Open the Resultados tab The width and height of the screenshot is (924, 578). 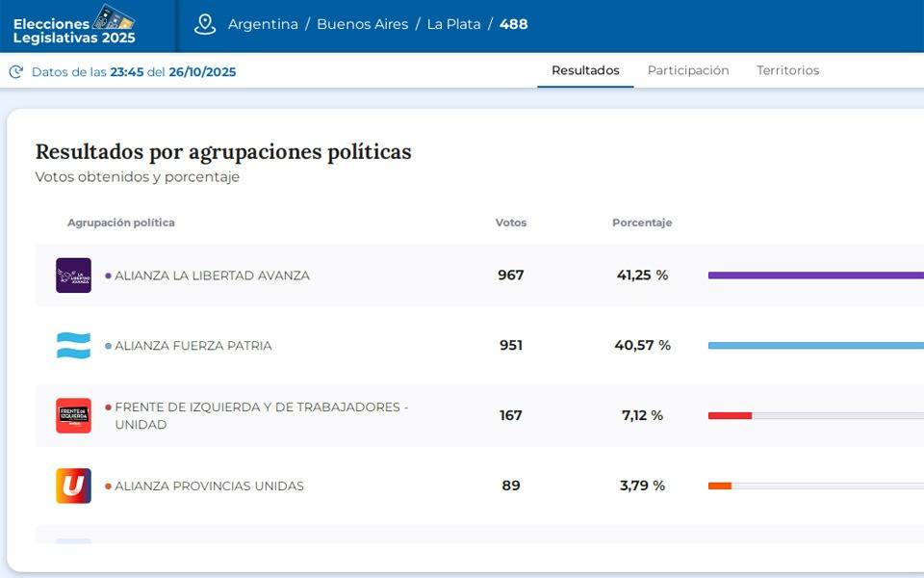[x=585, y=70]
